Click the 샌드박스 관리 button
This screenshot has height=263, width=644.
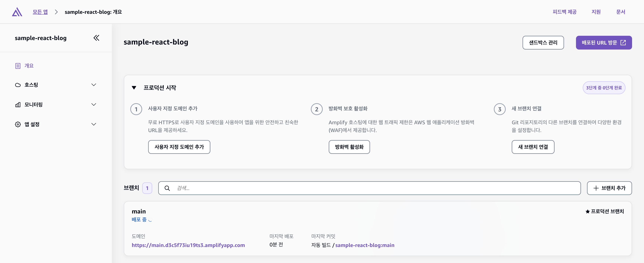[543, 43]
